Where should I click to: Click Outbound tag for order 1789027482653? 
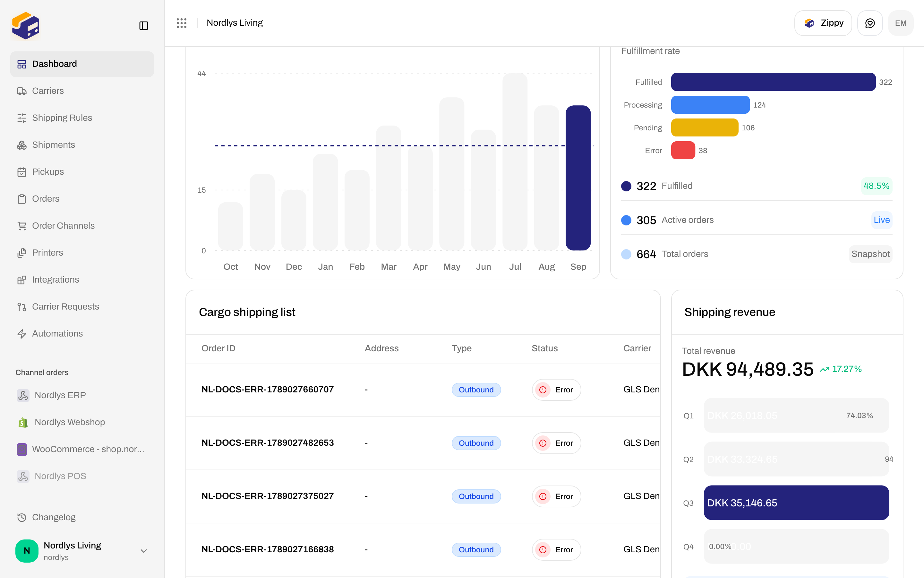[x=476, y=443]
